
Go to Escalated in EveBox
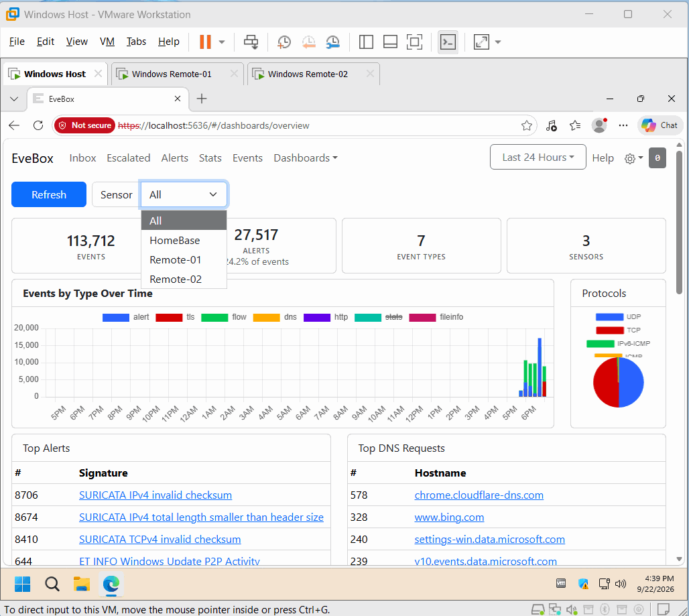128,158
